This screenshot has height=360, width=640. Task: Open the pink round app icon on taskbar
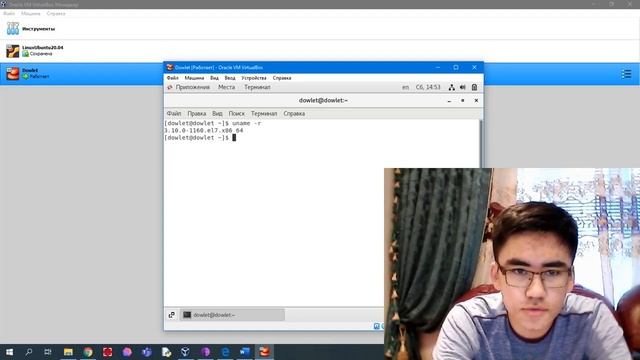[127, 352]
